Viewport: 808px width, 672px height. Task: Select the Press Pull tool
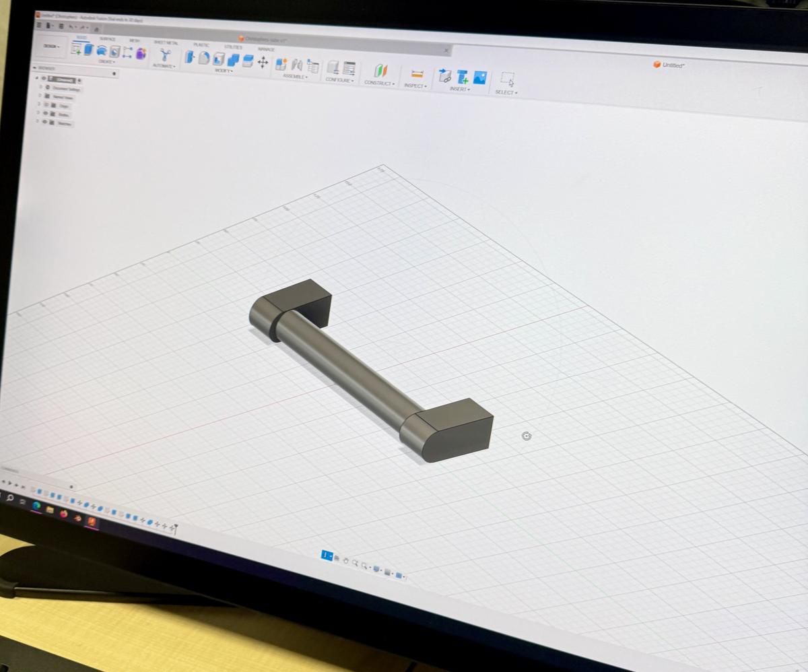point(190,57)
